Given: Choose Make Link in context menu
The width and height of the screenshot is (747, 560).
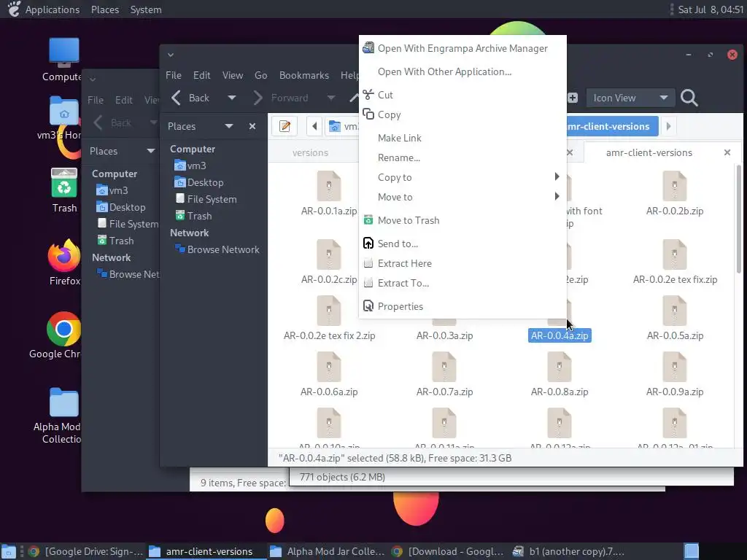Looking at the screenshot, I should pos(462,138).
